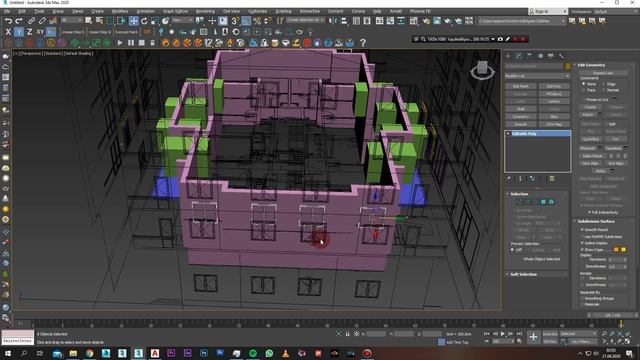The width and height of the screenshot is (640, 360).
Task: Activate the Select and Rotate tool
Action: (x=144, y=20)
